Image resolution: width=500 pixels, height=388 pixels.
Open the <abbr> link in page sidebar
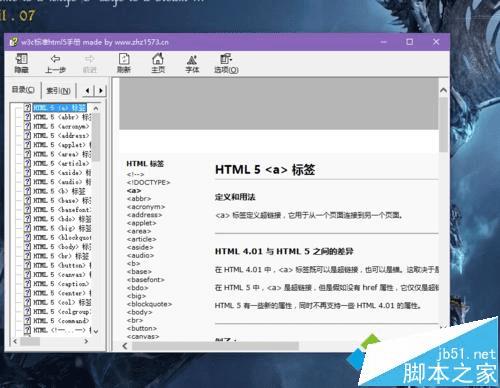click(139, 199)
